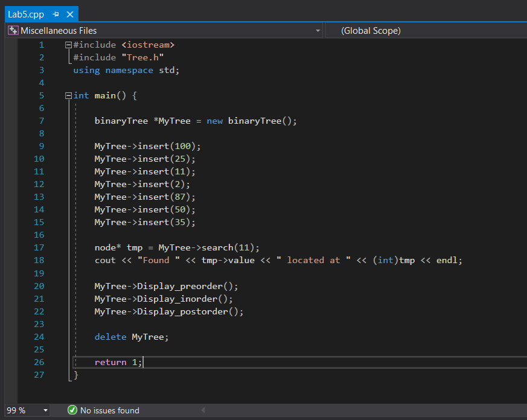Pin the Lab5.cpp tab
527x420 pixels.
click(x=56, y=14)
